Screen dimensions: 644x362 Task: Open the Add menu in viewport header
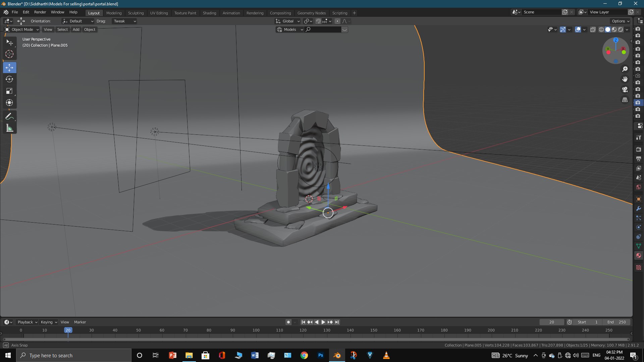pyautogui.click(x=76, y=29)
